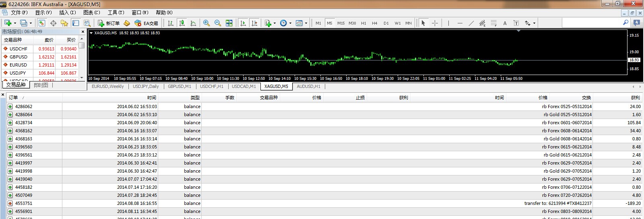Screen dimensions: 644x219
Task: Select the trendline drawing tool
Action: tap(471, 23)
